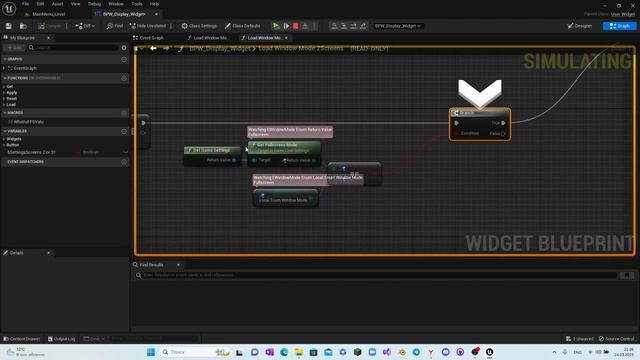Open the Window menu
The image size is (640, 360).
pyautogui.click(x=116, y=4)
